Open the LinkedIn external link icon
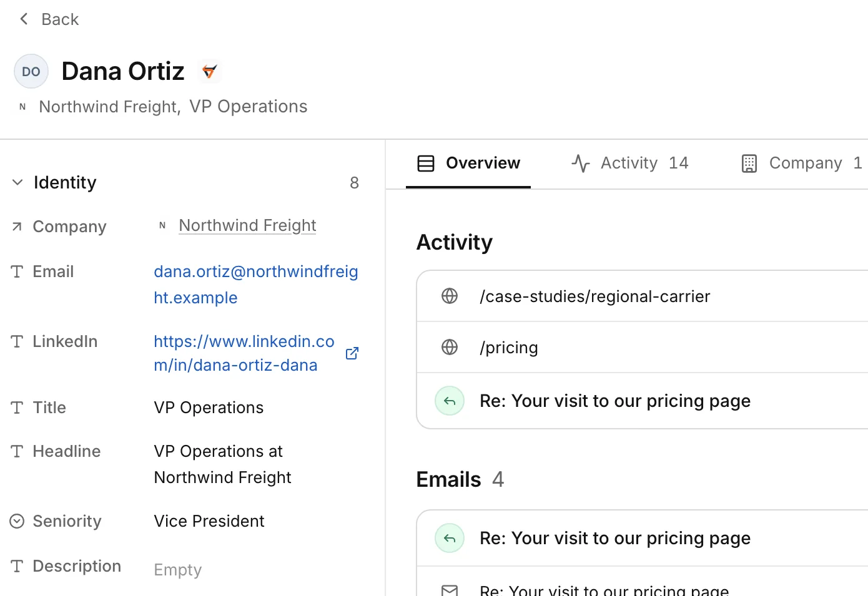This screenshot has height=596, width=868. [352, 353]
